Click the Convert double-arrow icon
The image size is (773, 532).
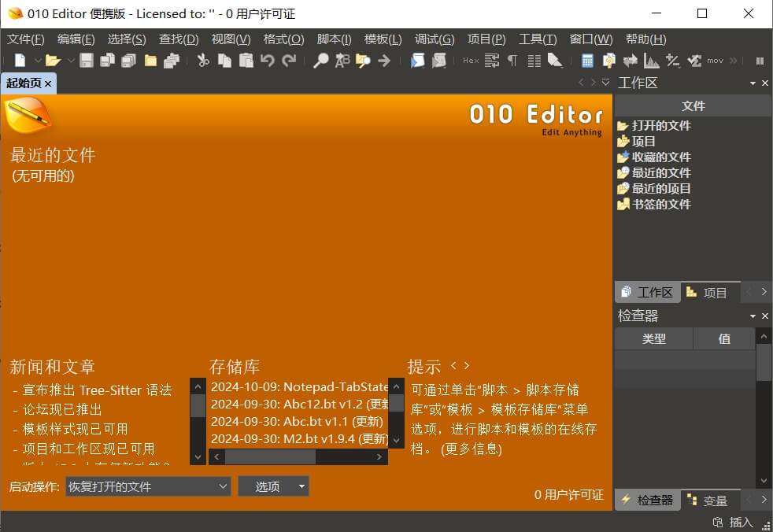point(630,60)
